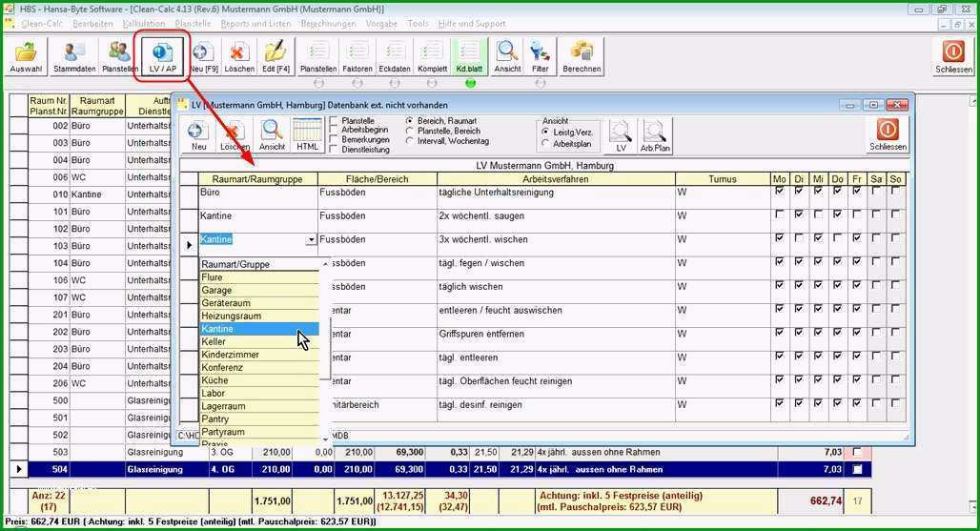Select the Planstellen list view next to Faktoren
The image size is (980, 531).
[x=318, y=57]
